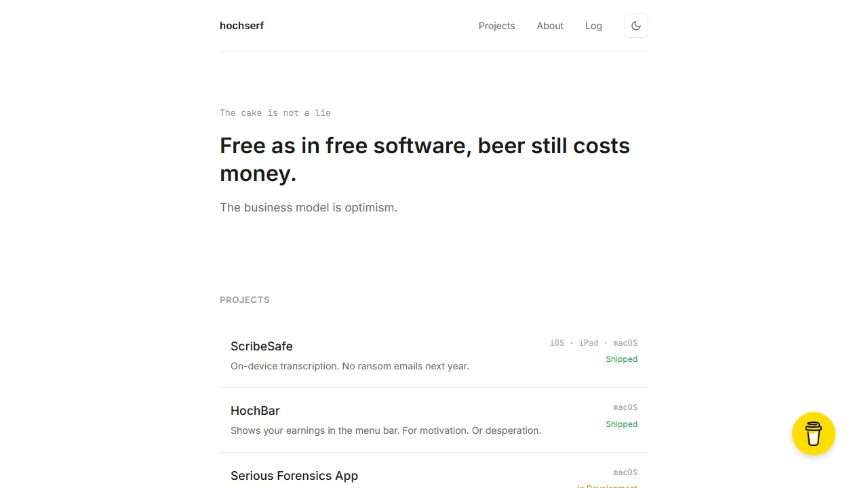Open the Log navigation item
This screenshot has width=868, height=488.
point(593,25)
